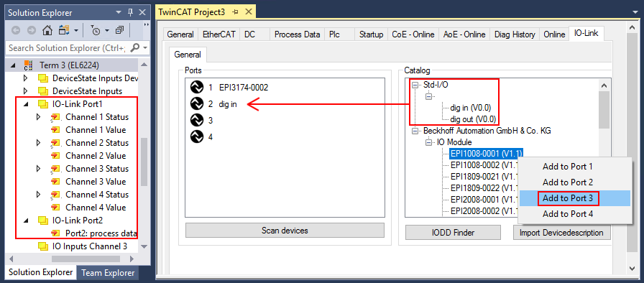Click the IO-Link Port2 folder icon
Viewport: 644px width, 283px height.
42,221
